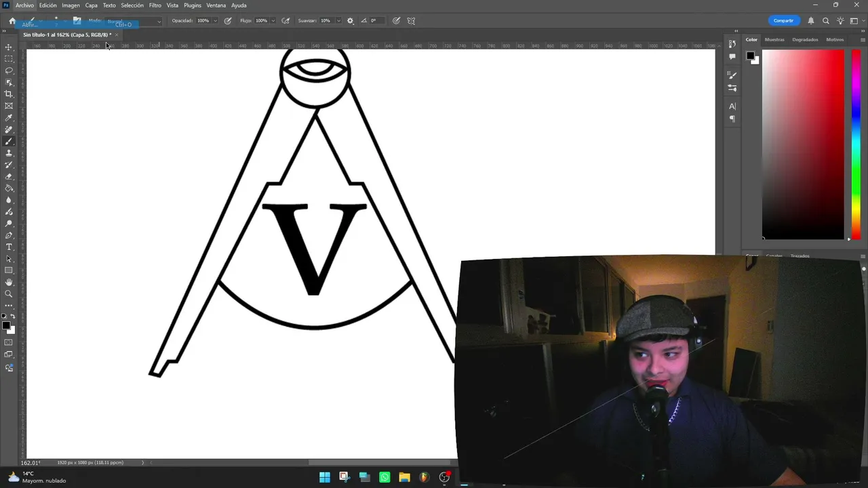This screenshot has height=488, width=868.
Task: Open the Imagen menu
Action: [x=71, y=5]
